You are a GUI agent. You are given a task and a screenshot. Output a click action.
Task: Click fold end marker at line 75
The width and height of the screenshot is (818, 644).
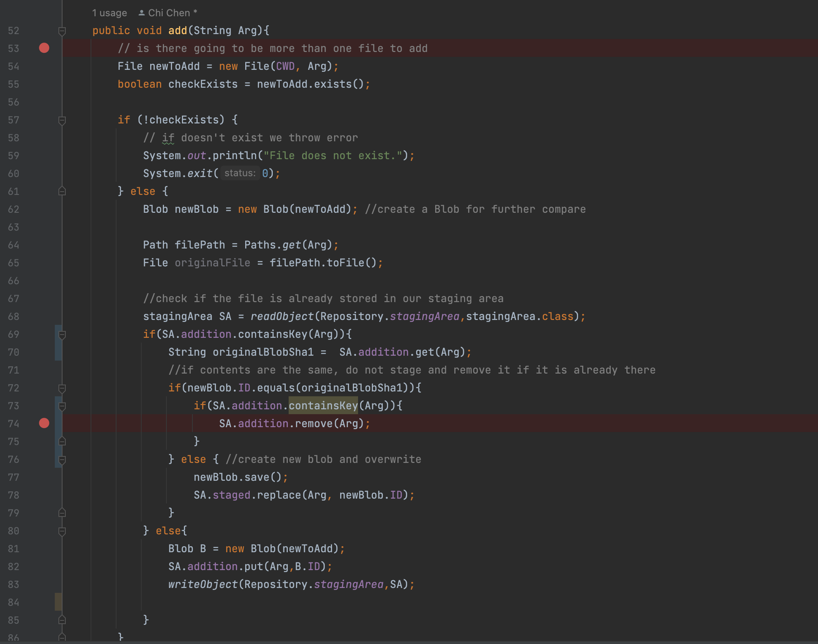(x=62, y=441)
